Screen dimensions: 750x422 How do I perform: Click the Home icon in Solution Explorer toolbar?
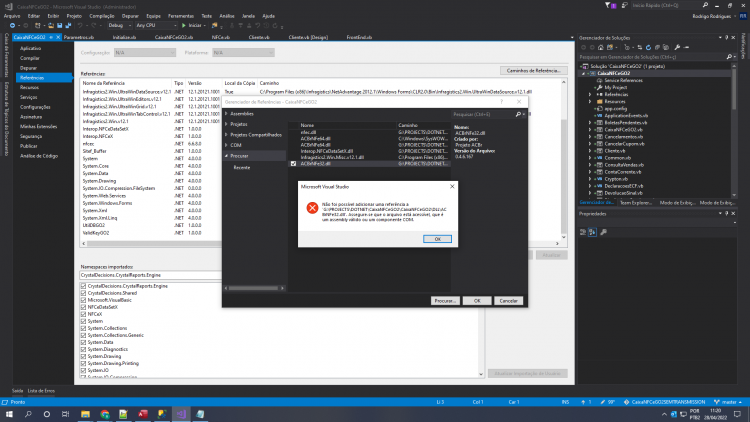601,47
